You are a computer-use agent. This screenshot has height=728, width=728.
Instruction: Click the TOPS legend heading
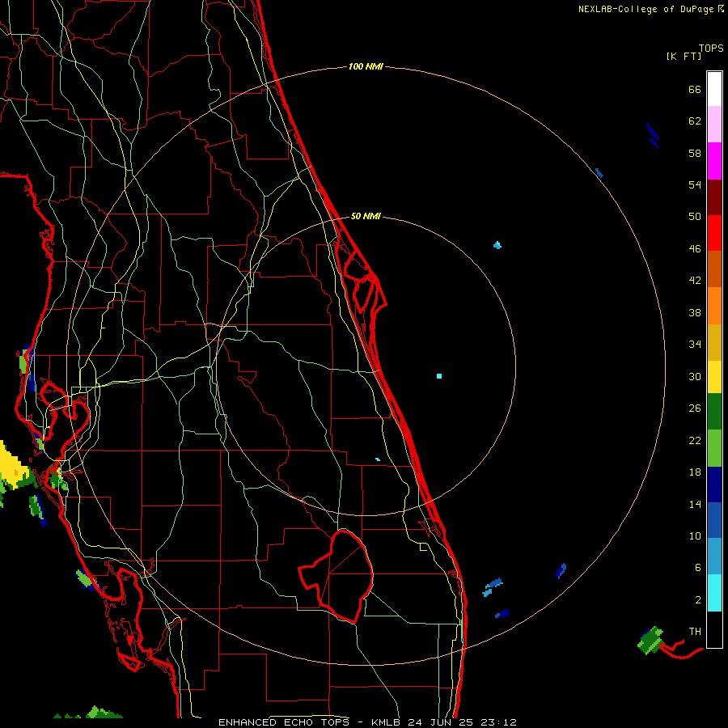pos(711,48)
